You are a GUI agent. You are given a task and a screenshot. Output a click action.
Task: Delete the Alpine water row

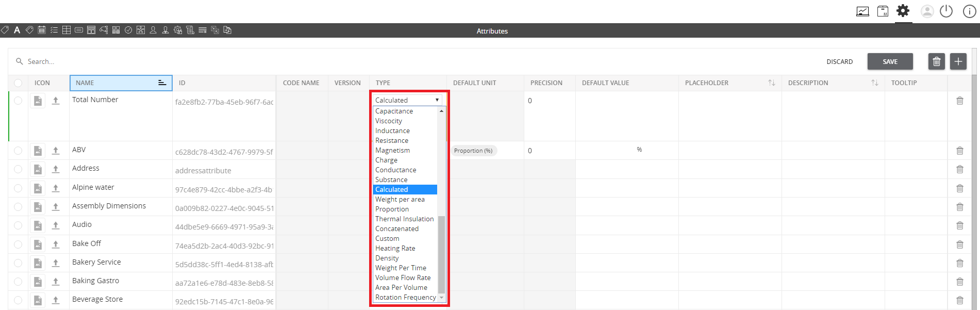(960, 188)
